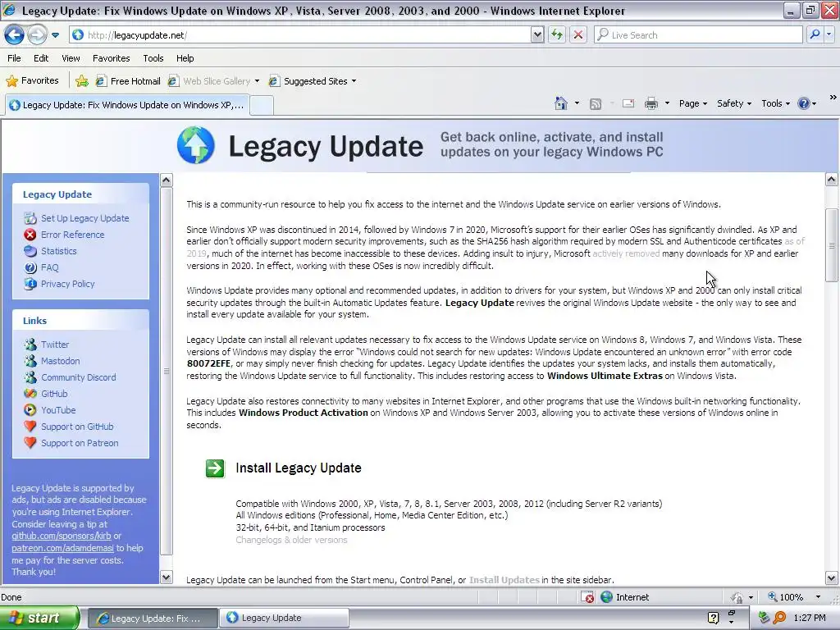Expand the Suggested Sites dropdown
The width and height of the screenshot is (840, 630).
pos(354,81)
